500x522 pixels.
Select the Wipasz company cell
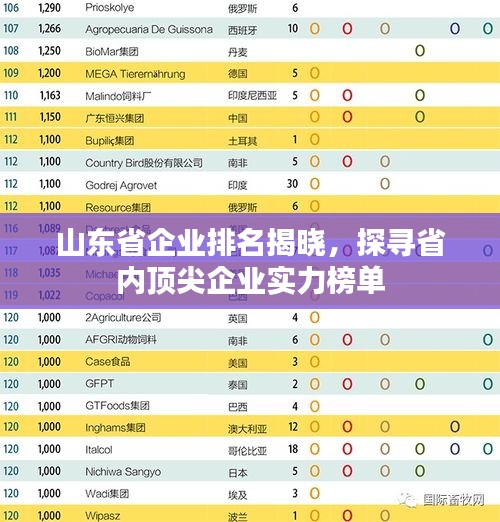point(103,516)
